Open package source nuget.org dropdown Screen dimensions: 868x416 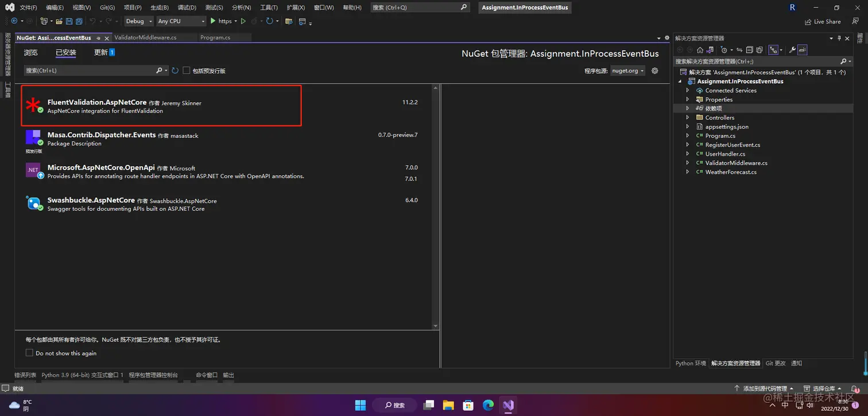627,71
